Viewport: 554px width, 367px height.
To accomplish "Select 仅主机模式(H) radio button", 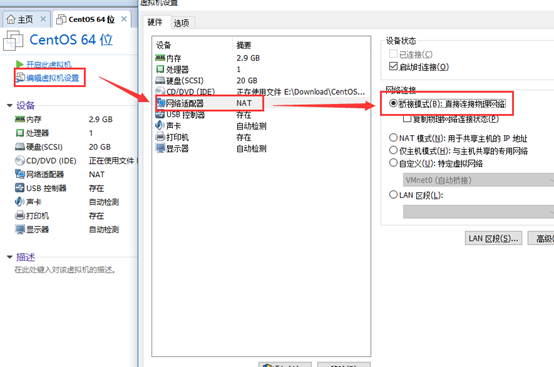I will pos(393,150).
